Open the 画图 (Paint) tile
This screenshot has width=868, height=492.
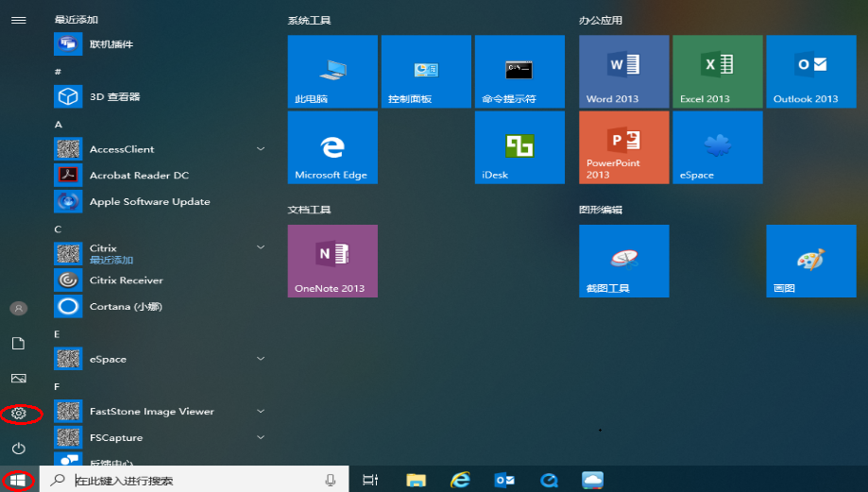810,261
